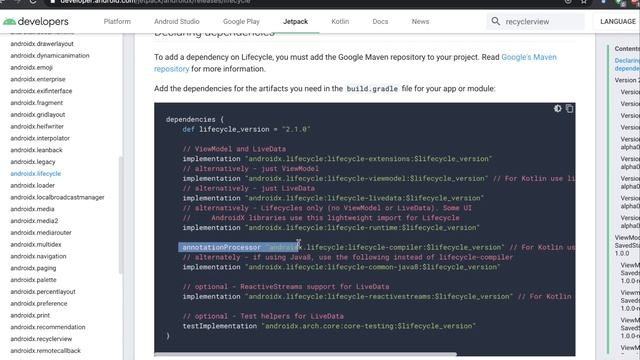Toggle dark/light code theme icon
Viewport: 640px width, 360px height.
[558, 109]
